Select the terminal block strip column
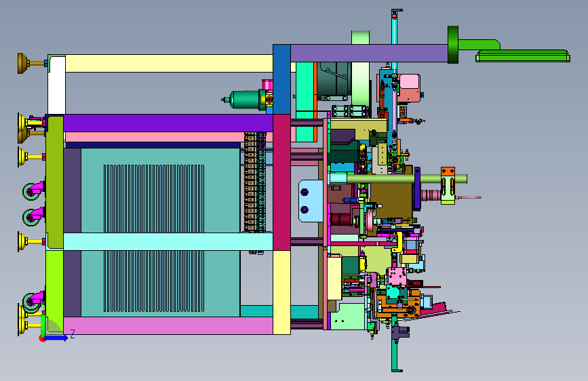The width and height of the screenshot is (588, 381). click(x=255, y=182)
